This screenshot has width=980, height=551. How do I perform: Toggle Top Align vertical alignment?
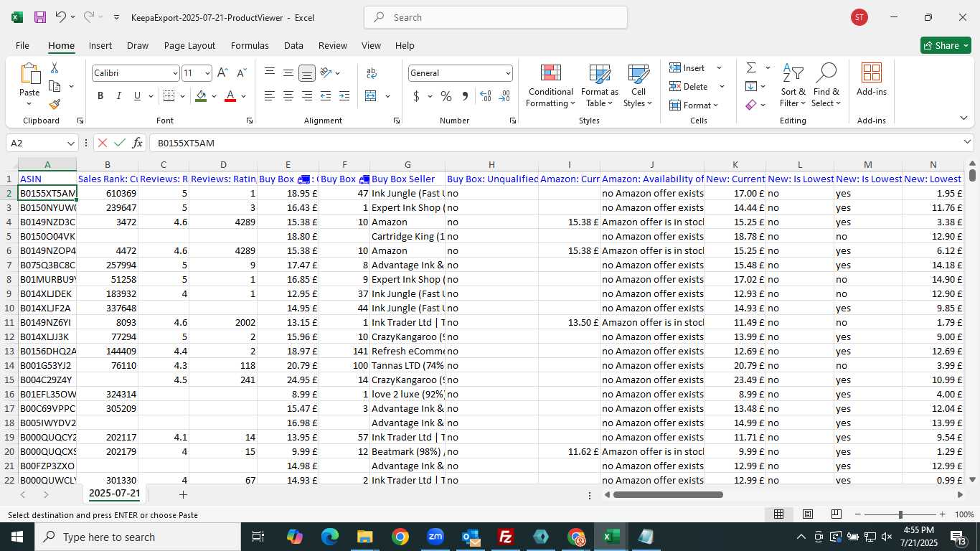(x=270, y=73)
